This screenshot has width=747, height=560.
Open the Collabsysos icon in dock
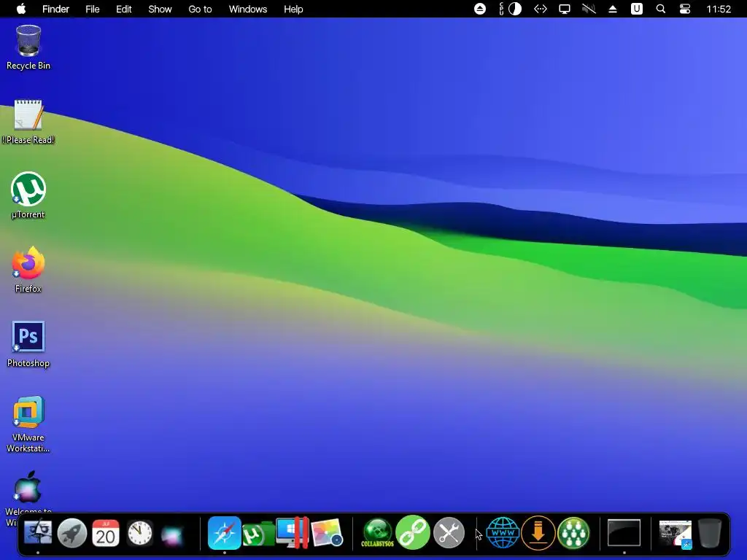tap(377, 533)
